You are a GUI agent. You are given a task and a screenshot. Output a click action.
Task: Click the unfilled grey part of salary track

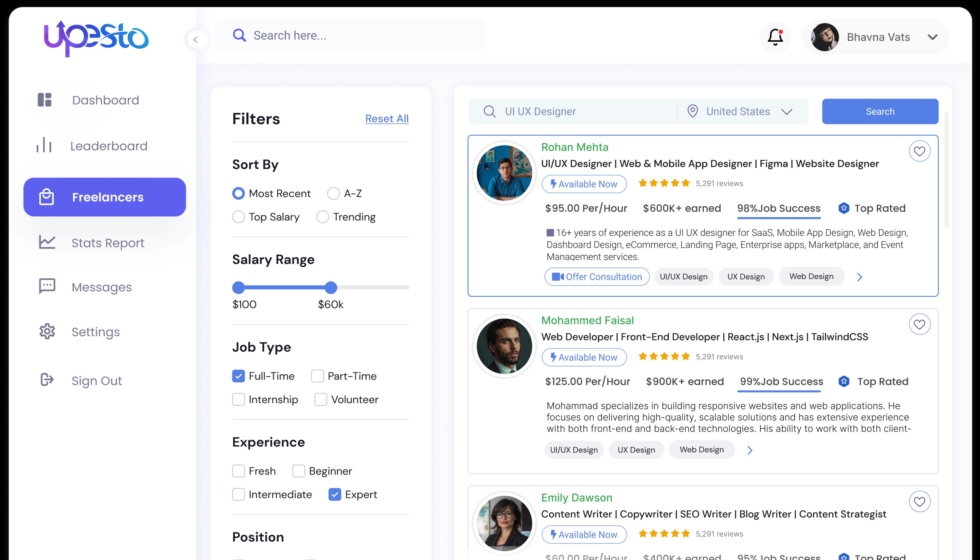373,287
